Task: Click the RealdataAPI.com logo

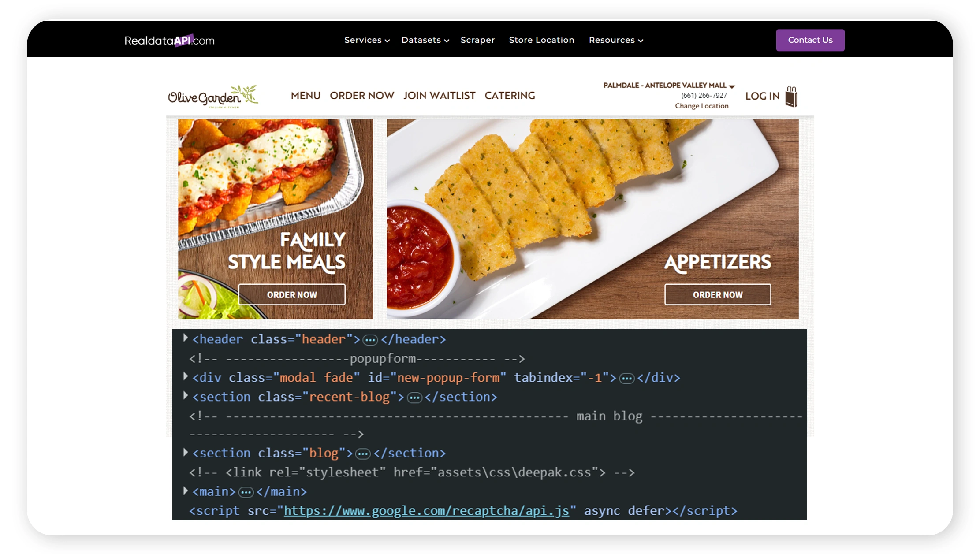Action: coord(169,40)
